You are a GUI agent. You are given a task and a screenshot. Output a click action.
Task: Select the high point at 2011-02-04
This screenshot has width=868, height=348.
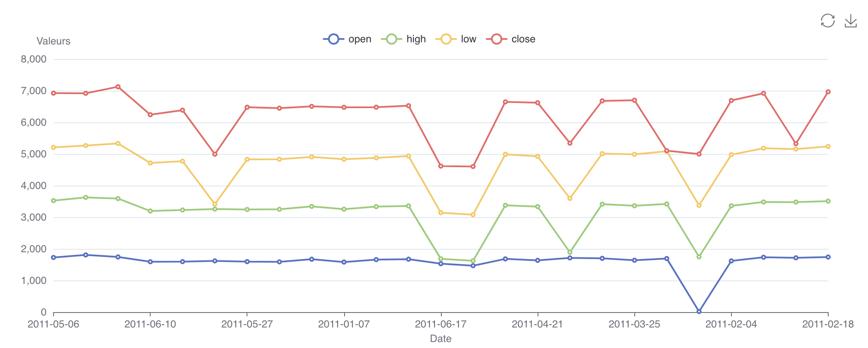731,206
